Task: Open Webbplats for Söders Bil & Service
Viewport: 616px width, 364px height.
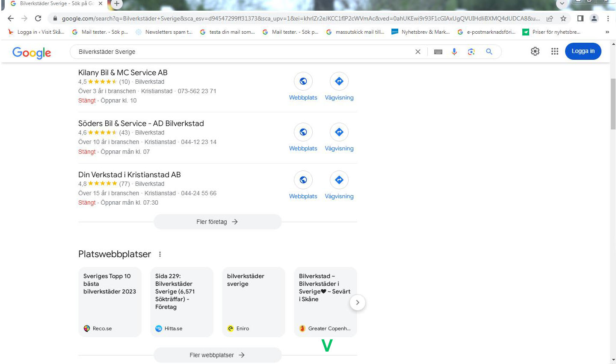Action: pyautogui.click(x=303, y=138)
